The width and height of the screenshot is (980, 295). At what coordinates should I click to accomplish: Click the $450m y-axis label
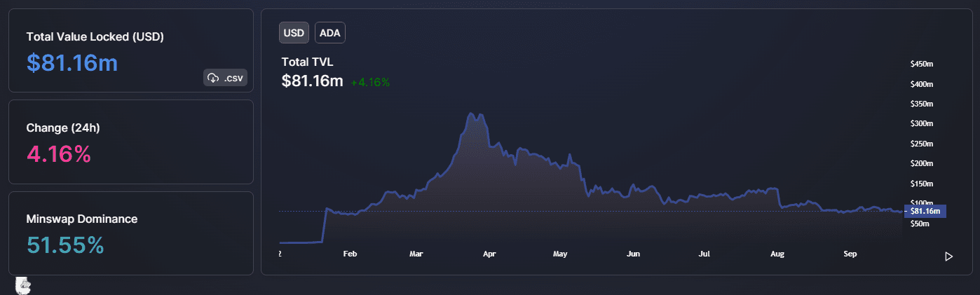click(922, 64)
